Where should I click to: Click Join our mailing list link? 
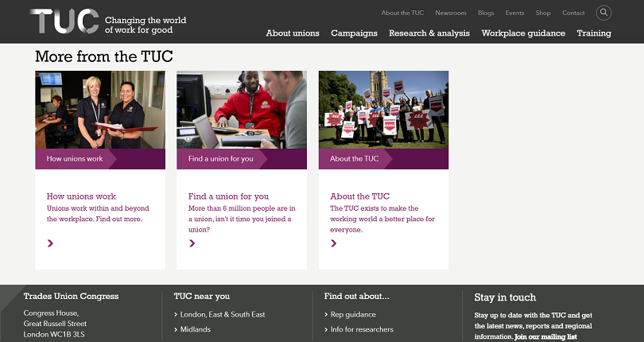coord(546,336)
